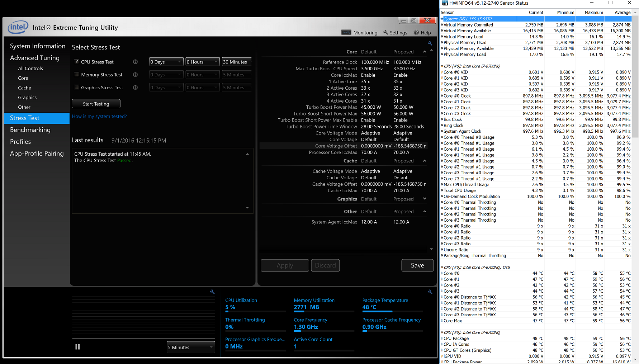
Task: Select Total CPU Usage row in HWiNFO
Action: (x=536, y=190)
